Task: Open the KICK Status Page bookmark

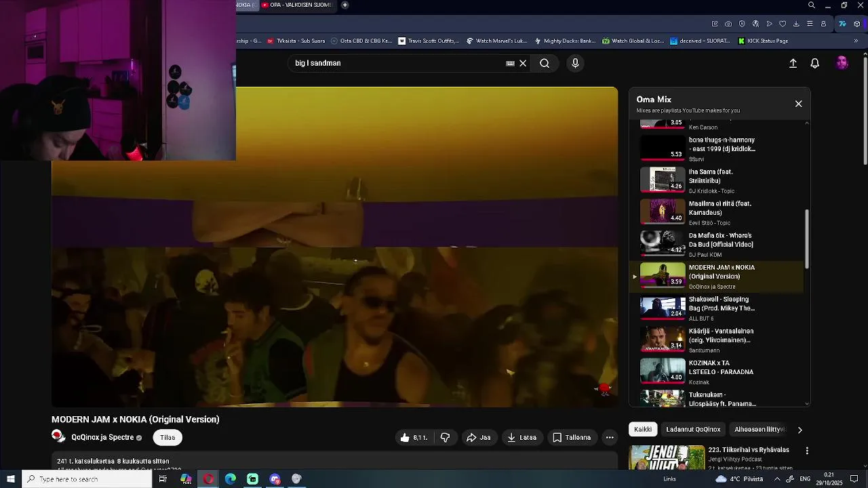Action: [762, 41]
